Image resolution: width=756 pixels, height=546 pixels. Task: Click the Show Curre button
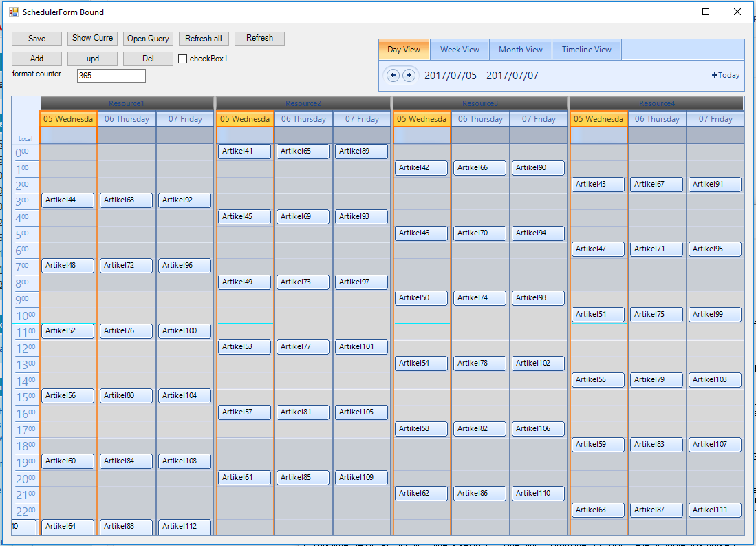(92, 39)
